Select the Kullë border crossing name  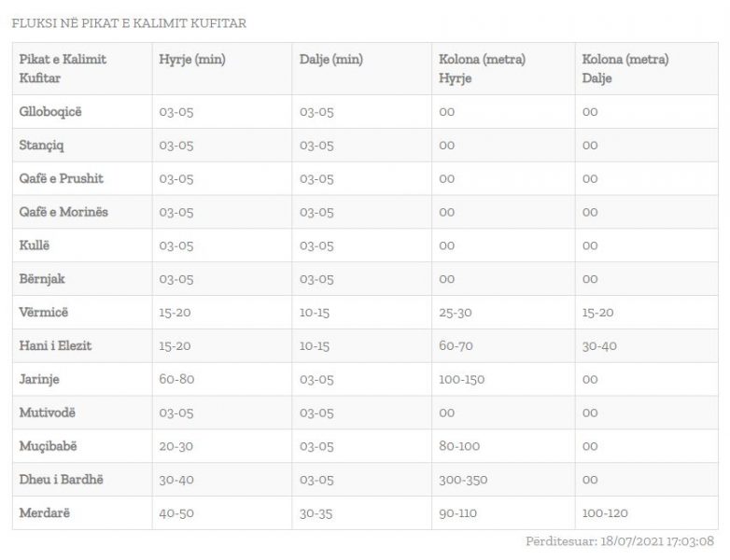[34, 245]
